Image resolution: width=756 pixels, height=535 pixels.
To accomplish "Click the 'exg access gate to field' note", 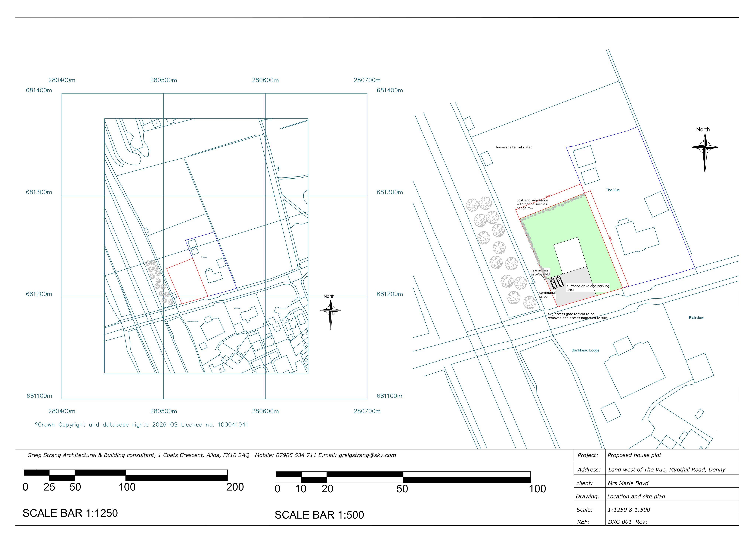I will (x=577, y=316).
